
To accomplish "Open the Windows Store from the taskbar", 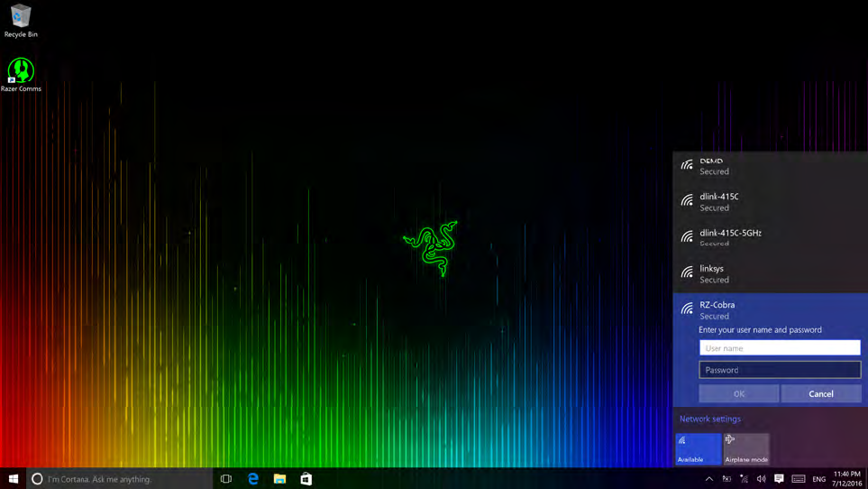I will (306, 478).
